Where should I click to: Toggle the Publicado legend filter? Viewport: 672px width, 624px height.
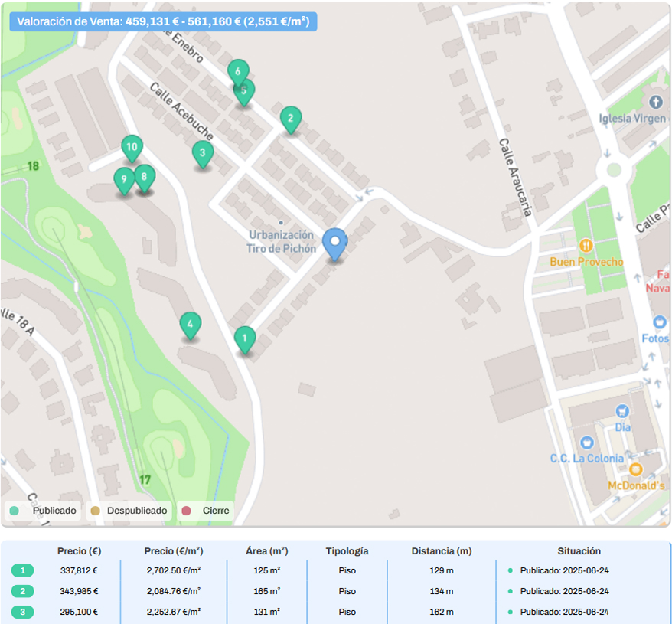click(44, 511)
